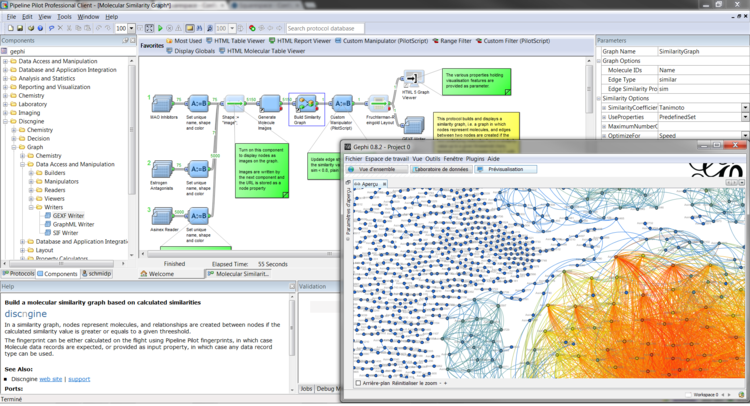Click the Laboratoire de données button
Screen dimensions: 750x406
[x=441, y=169]
